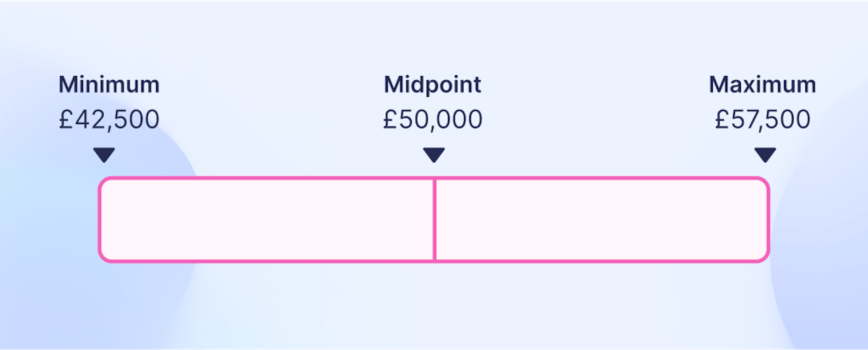
Task: Click the pink midpoint divider line
Action: pyautogui.click(x=434, y=219)
